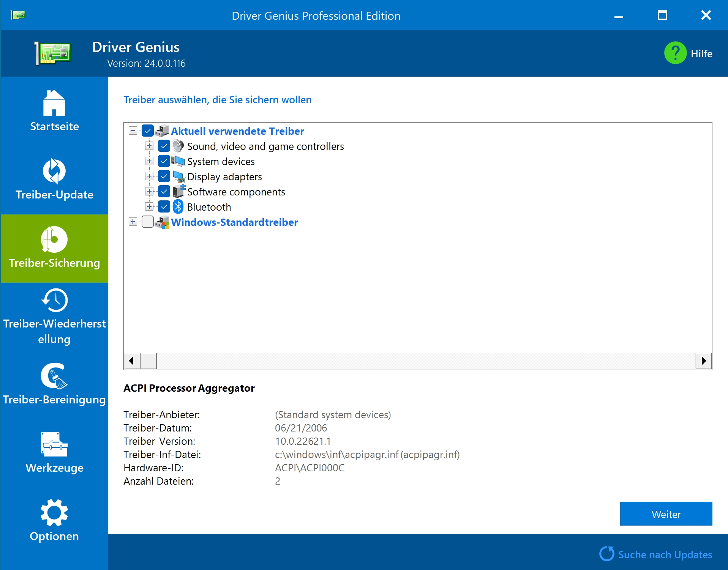This screenshot has height=570, width=728.
Task: Click the Windows-Standardtreiber icon
Action: click(x=162, y=222)
